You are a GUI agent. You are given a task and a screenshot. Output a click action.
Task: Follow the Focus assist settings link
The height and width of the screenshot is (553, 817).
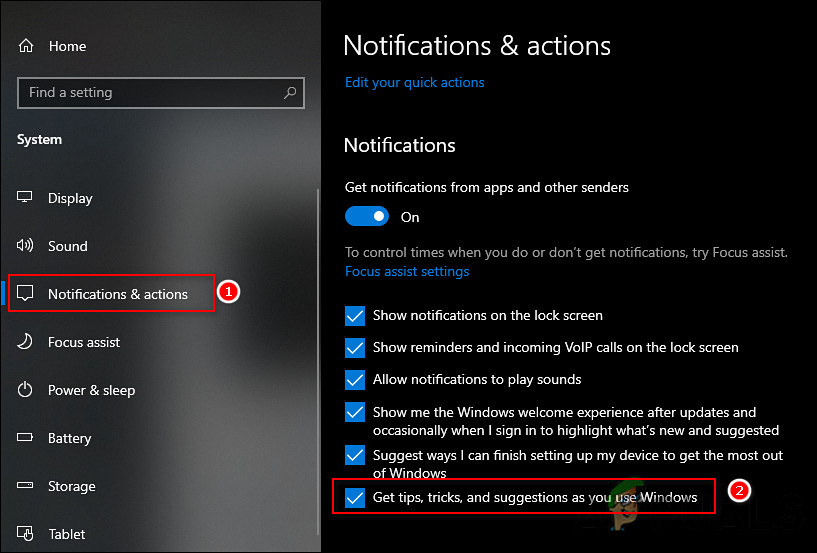click(x=407, y=272)
